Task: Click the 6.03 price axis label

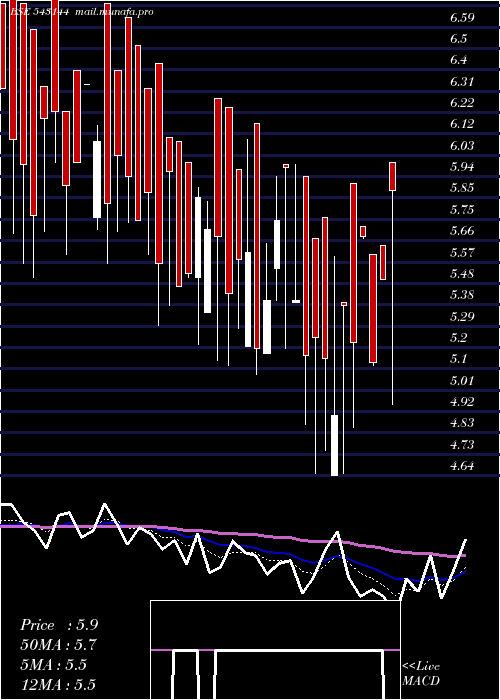Action: [462, 146]
